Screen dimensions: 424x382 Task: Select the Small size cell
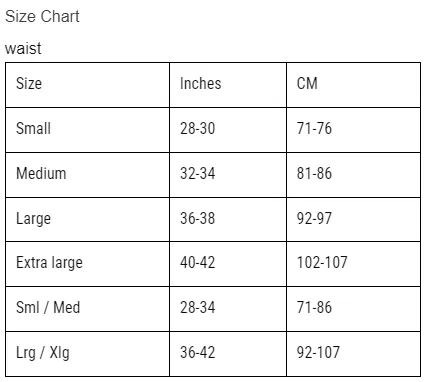(x=87, y=130)
